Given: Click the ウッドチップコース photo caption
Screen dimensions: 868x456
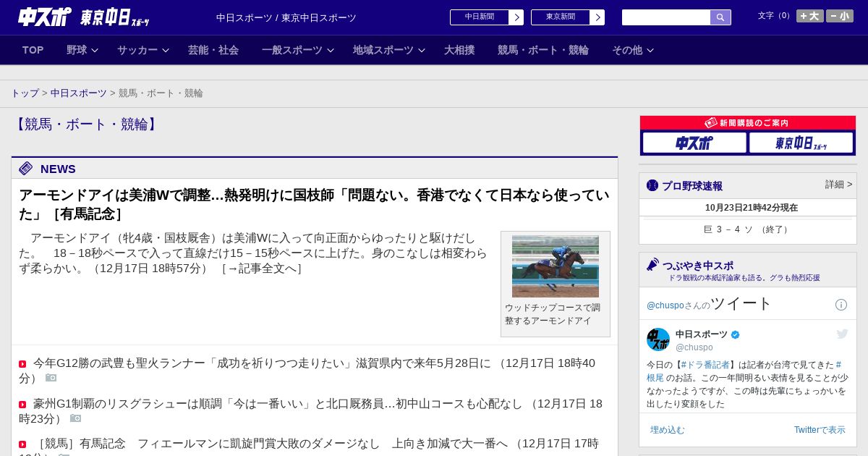Looking at the screenshot, I should tap(553, 314).
